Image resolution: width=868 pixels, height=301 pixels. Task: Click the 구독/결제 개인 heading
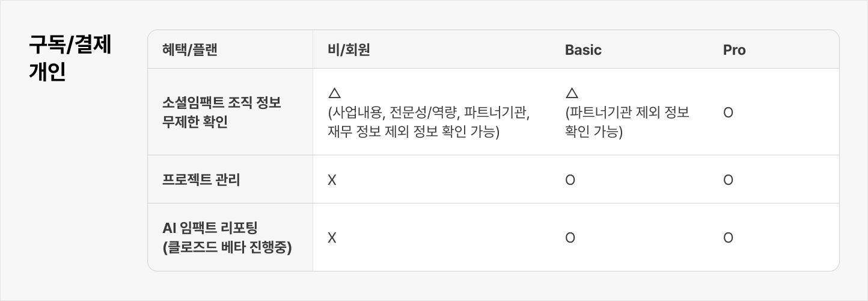tap(70, 58)
